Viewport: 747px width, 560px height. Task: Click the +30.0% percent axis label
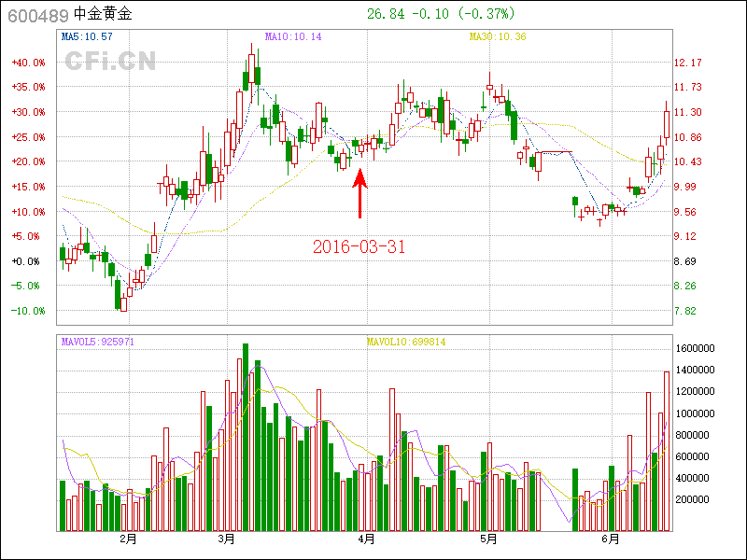29,112
